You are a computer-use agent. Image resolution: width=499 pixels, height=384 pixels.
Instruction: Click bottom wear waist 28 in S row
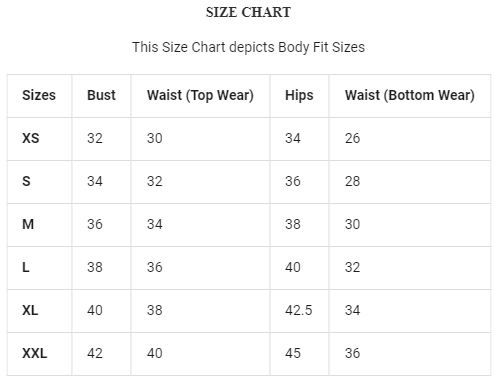pyautogui.click(x=352, y=181)
